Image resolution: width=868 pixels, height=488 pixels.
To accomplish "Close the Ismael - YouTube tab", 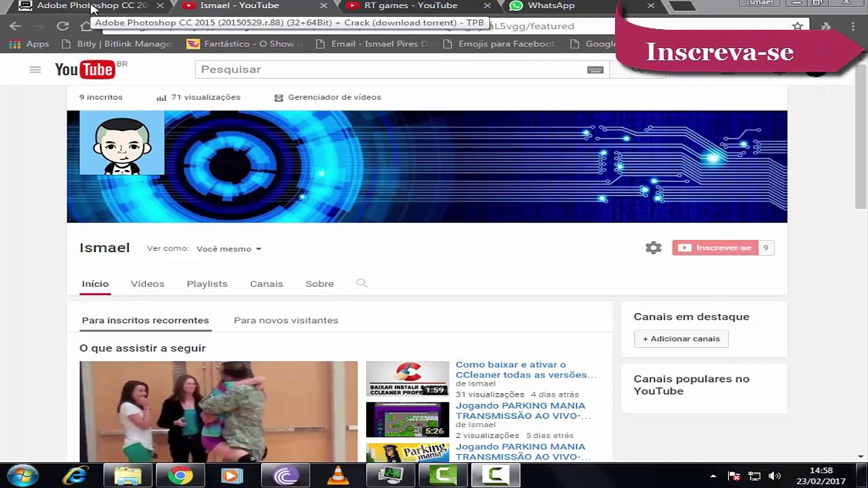I will click(323, 5).
